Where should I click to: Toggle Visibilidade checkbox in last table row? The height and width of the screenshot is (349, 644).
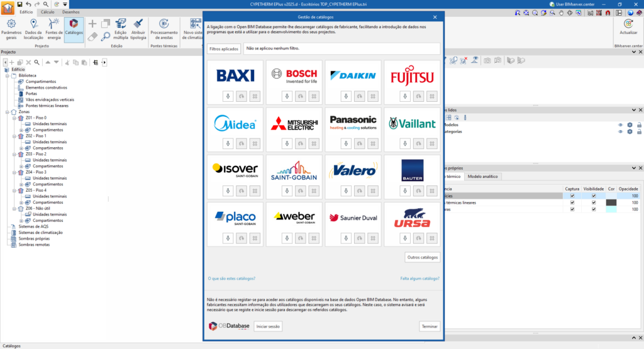594,209
